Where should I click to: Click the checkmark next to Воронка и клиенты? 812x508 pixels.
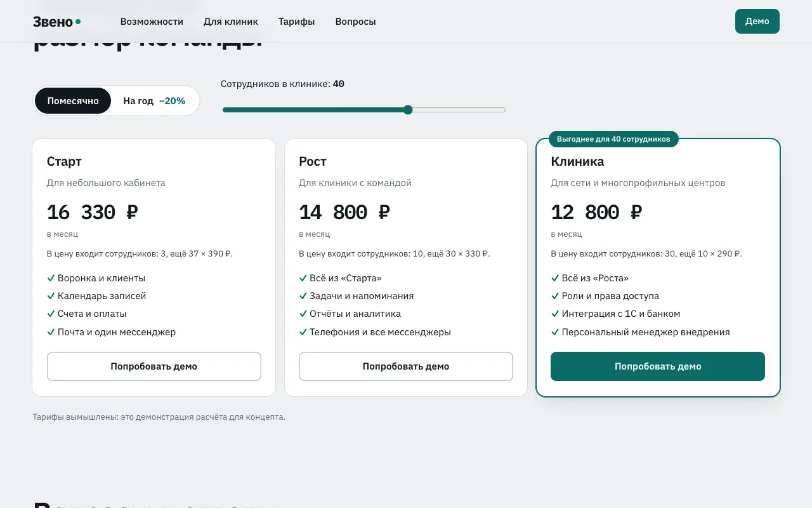point(51,278)
